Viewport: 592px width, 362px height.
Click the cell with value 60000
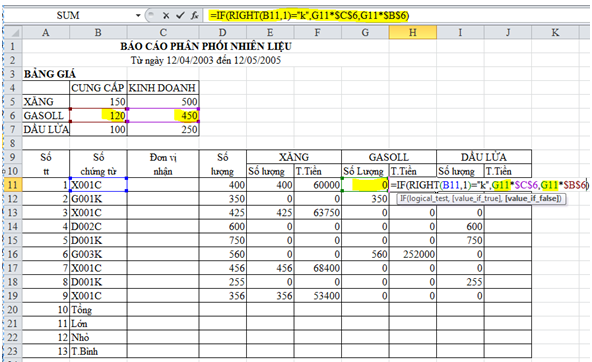coord(318,185)
